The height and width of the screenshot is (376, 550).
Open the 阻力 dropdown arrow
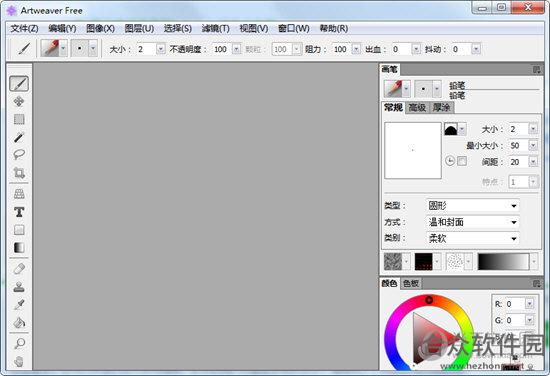pyautogui.click(x=356, y=49)
